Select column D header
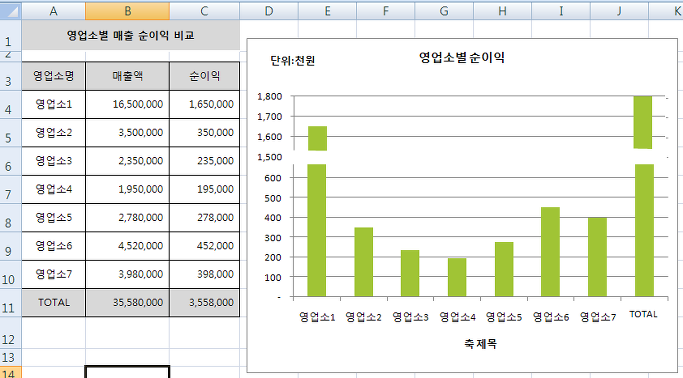Viewport: 683px width, 378px height. pyautogui.click(x=269, y=11)
